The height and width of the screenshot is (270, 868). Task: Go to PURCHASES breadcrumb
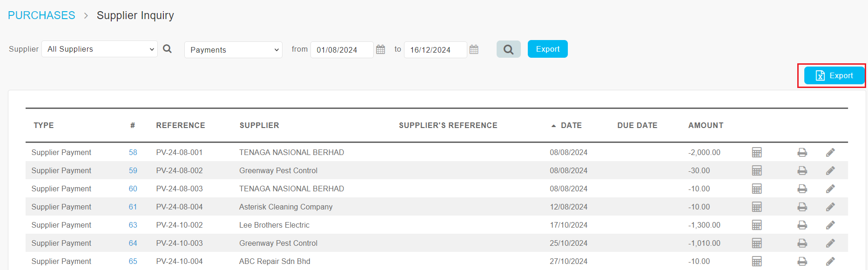pos(41,15)
